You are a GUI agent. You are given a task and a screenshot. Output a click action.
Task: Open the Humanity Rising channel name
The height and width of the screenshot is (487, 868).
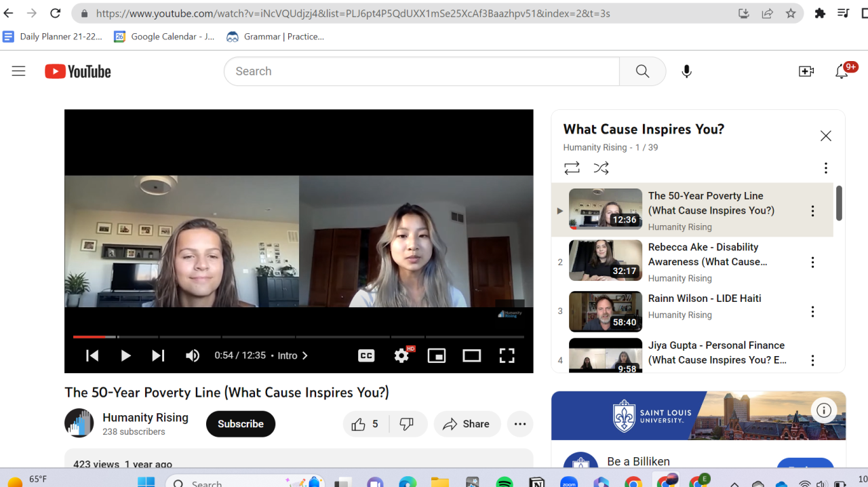click(145, 418)
